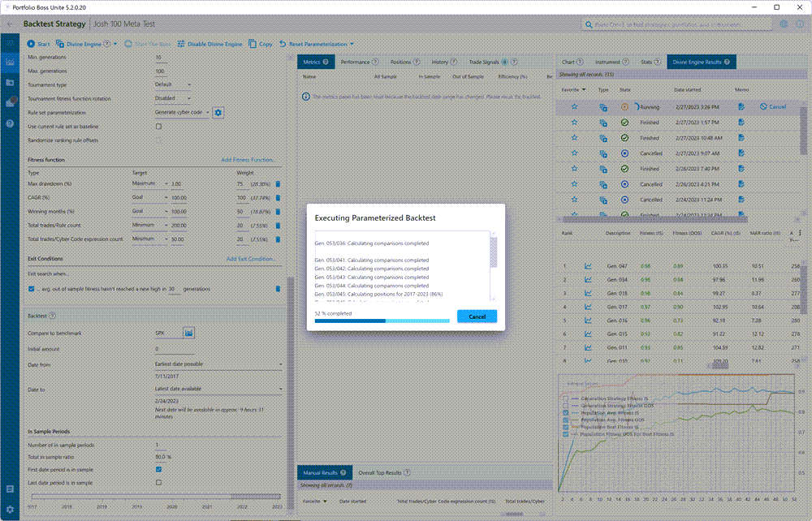Favorite the Running record from 3:26 PM
Viewport: 812px width, 521px height.
tap(574, 106)
